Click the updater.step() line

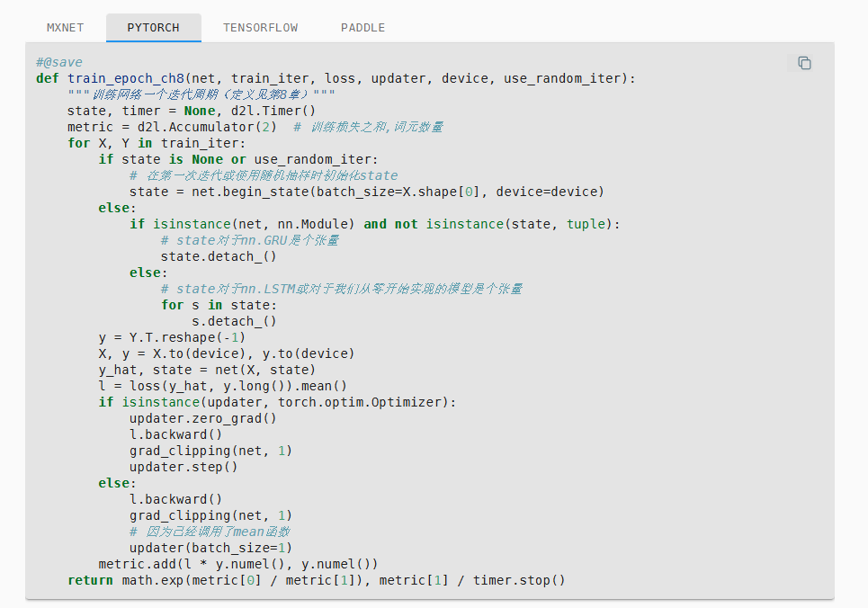click(183, 467)
